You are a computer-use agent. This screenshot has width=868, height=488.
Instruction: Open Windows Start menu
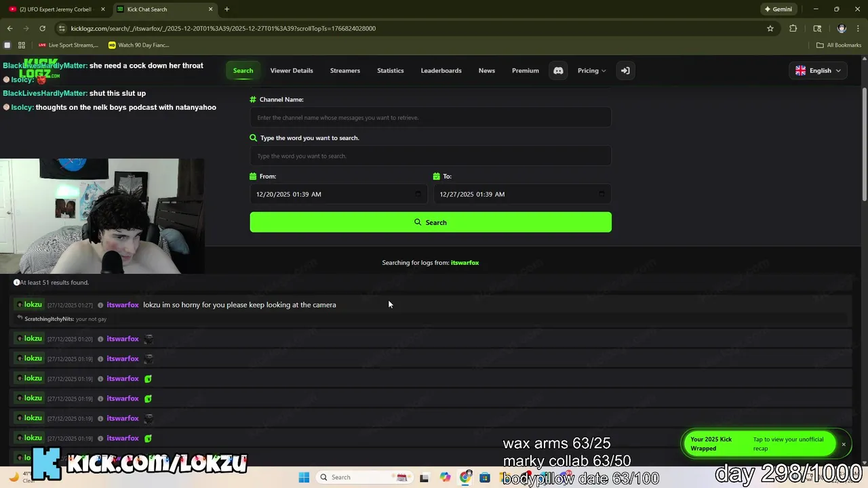tap(304, 477)
